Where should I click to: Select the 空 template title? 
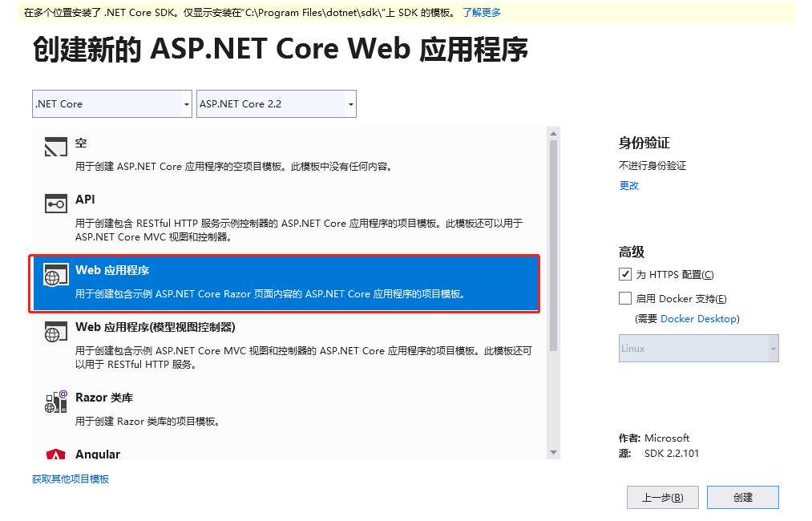point(81,143)
